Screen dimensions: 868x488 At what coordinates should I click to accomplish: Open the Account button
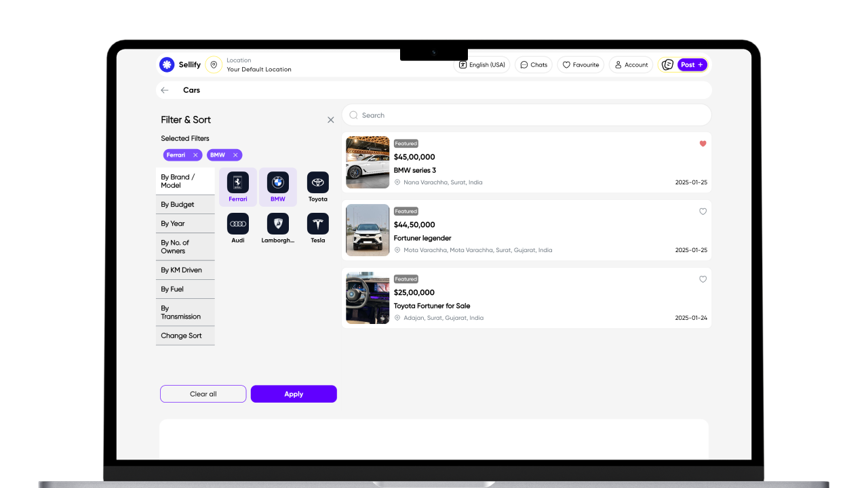click(x=631, y=64)
